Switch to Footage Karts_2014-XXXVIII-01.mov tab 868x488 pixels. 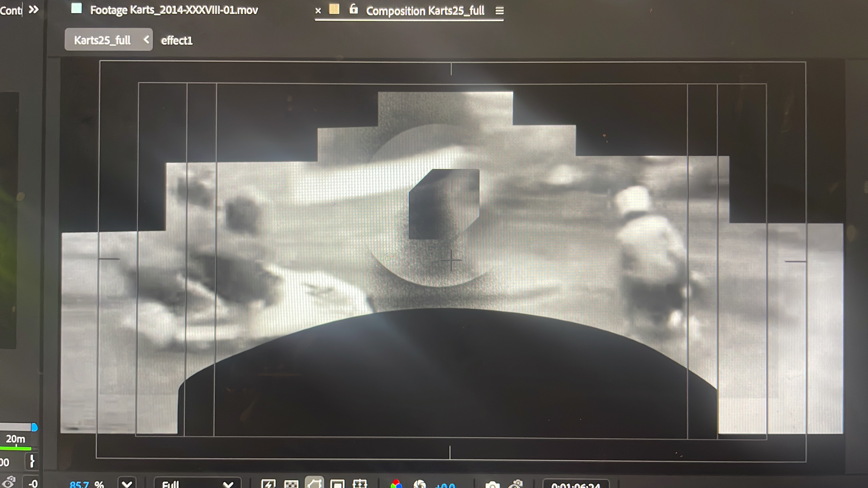pyautogui.click(x=174, y=10)
